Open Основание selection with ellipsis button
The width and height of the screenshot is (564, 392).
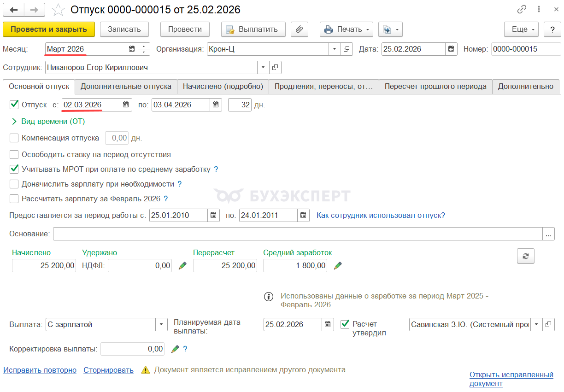(548, 234)
